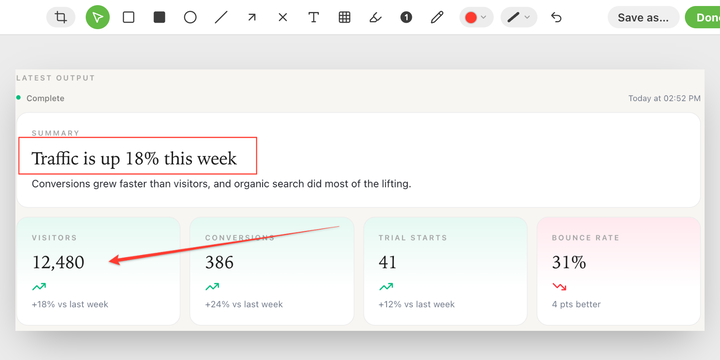The width and height of the screenshot is (720, 360).
Task: Click the green Complete status dot
Action: pos(18,98)
